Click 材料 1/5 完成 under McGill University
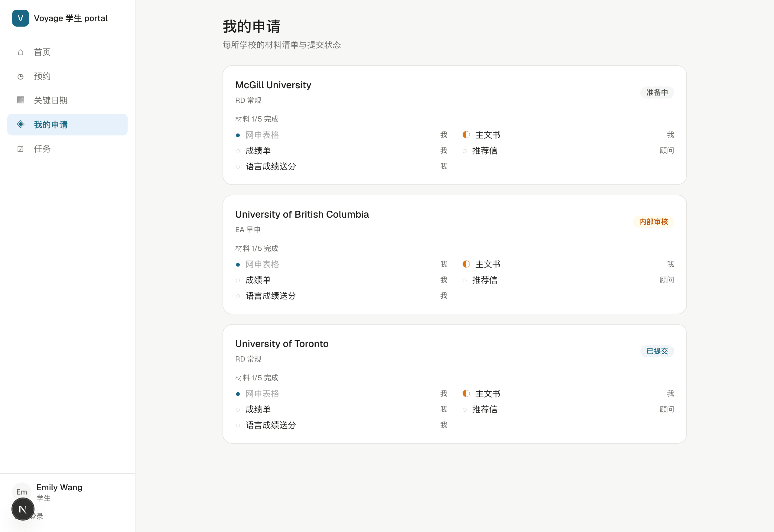Image resolution: width=774 pixels, height=532 pixels. pyautogui.click(x=257, y=119)
